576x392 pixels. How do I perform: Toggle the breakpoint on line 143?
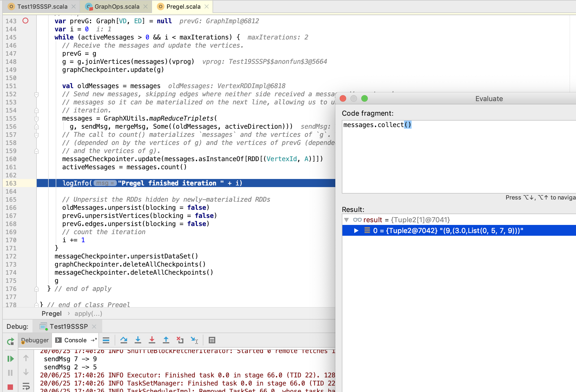[x=25, y=21]
